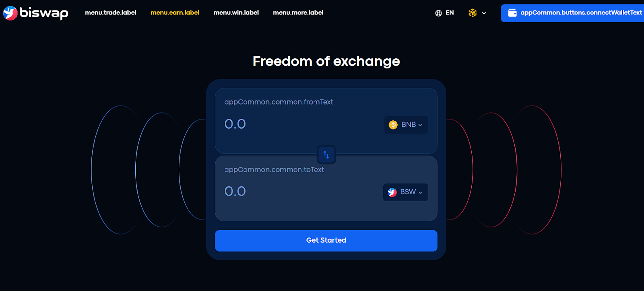
Task: Open the menu.earn.label menu
Action: [175, 12]
